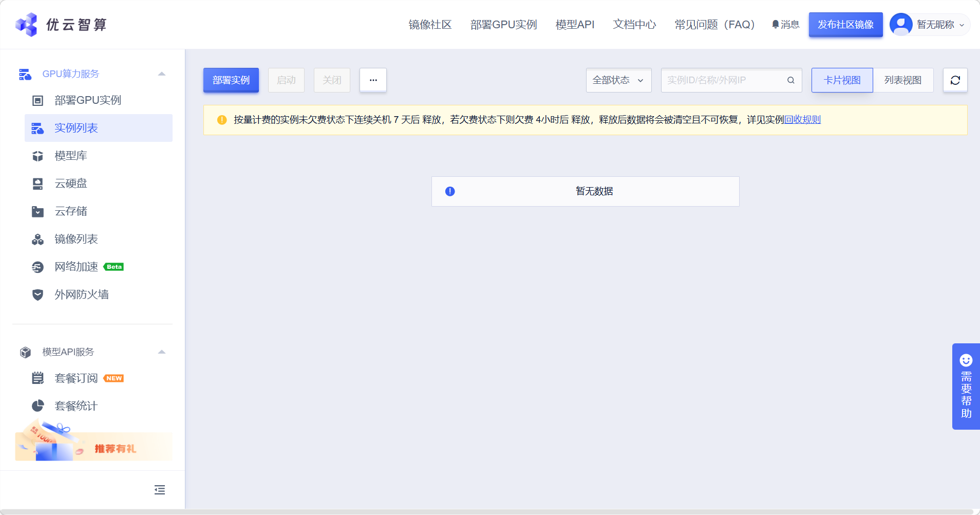Collapse the 模型API服务 group

[x=162, y=352]
